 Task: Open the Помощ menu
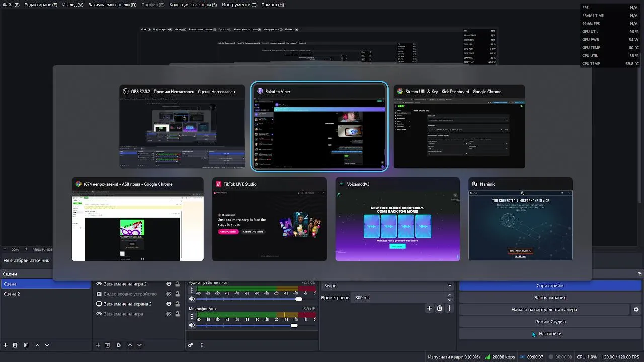click(x=273, y=5)
